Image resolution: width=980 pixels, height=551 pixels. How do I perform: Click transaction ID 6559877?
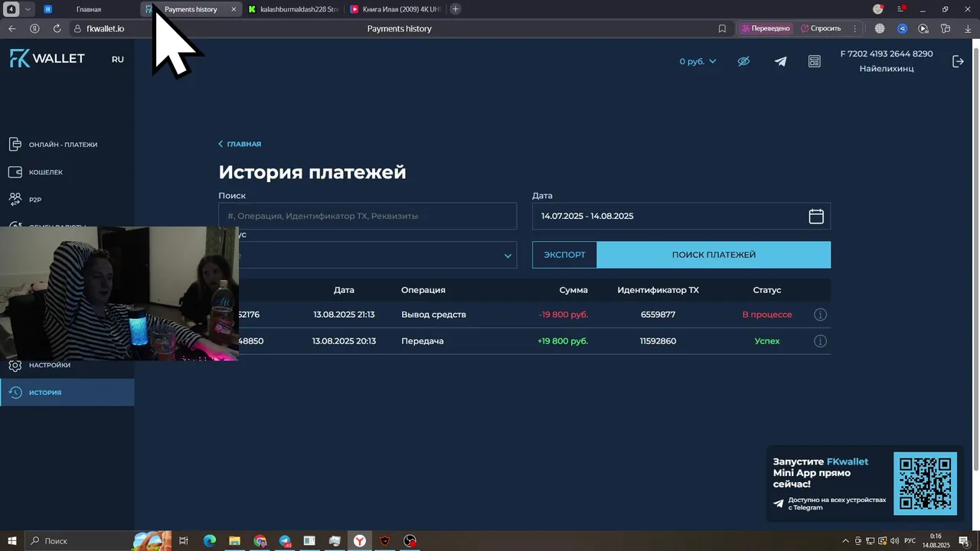pos(658,315)
